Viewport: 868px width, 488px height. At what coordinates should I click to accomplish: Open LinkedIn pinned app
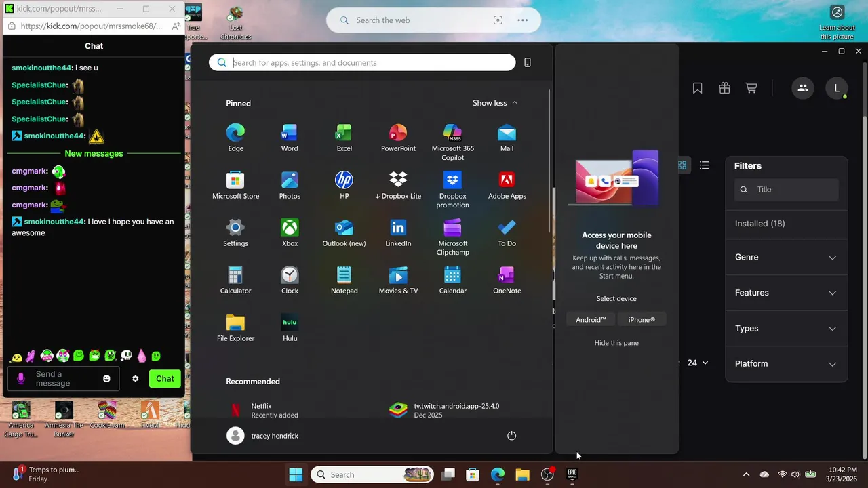pos(398,232)
